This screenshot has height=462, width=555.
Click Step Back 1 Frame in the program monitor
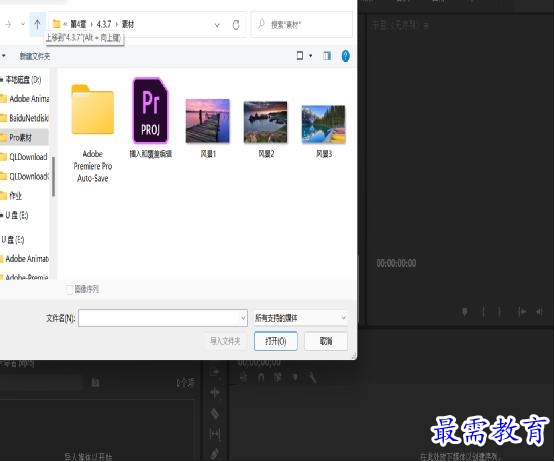click(539, 312)
